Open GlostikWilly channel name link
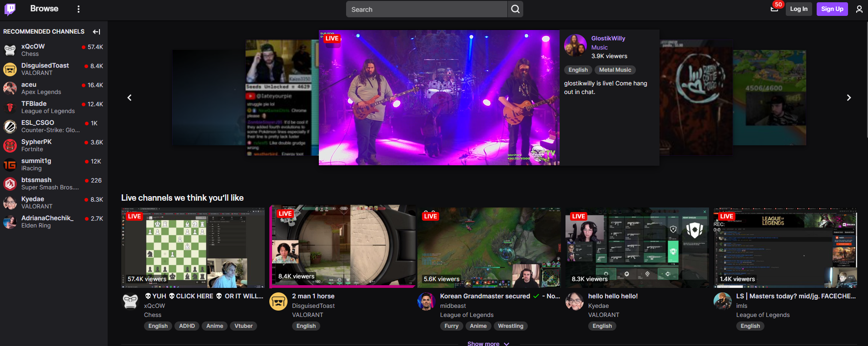Image resolution: width=868 pixels, height=346 pixels. point(608,39)
